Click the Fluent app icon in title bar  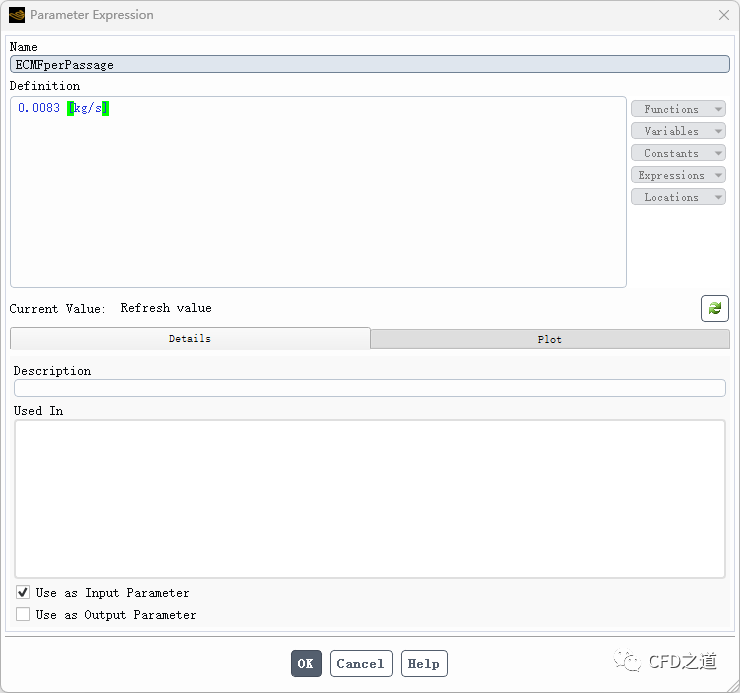[17, 15]
